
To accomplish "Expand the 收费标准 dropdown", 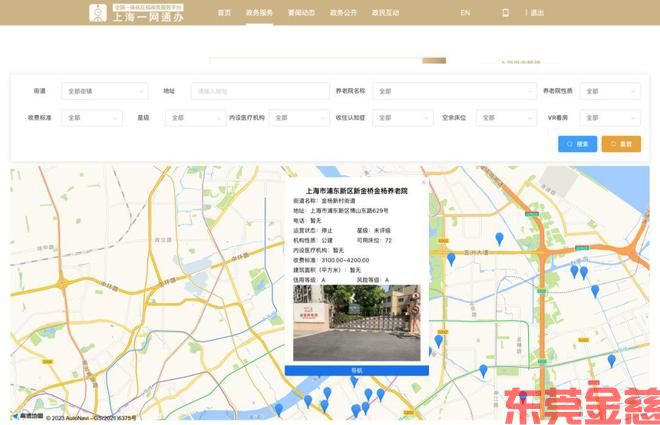I will 91,118.
